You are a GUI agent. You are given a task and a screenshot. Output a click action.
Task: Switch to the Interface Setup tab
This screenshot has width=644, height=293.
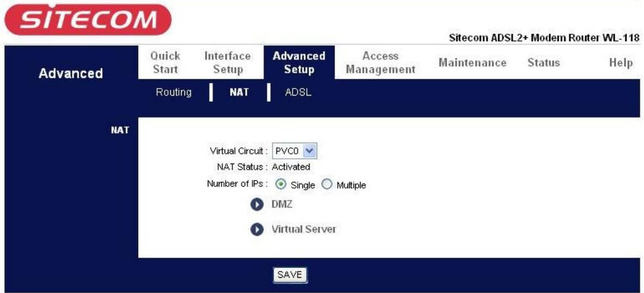(227, 63)
